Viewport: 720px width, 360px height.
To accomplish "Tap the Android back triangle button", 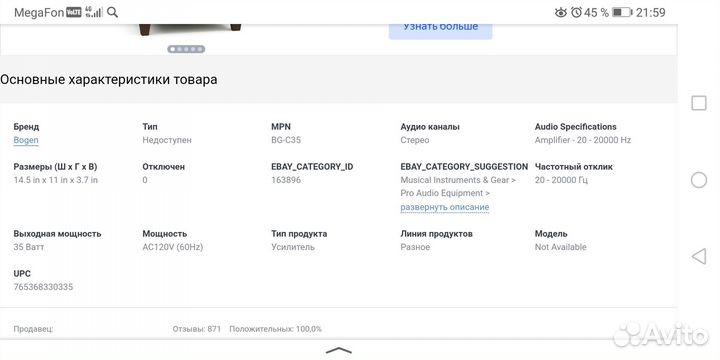I will [699, 256].
